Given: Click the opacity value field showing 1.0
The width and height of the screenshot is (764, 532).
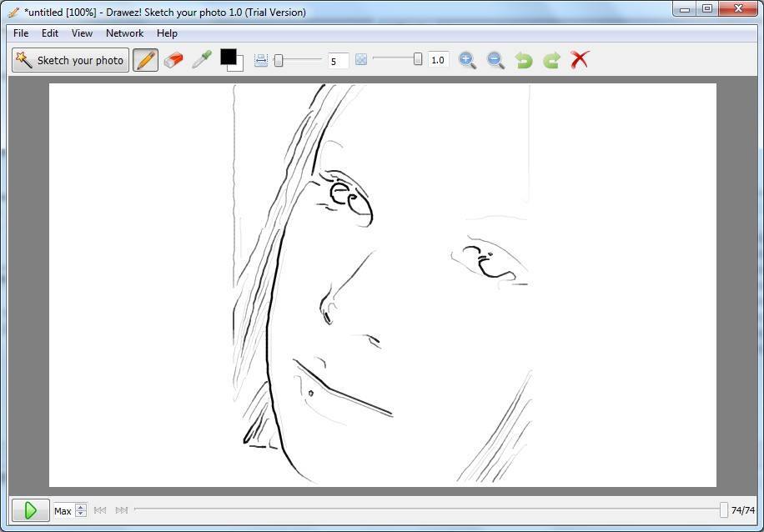Looking at the screenshot, I should tap(438, 60).
